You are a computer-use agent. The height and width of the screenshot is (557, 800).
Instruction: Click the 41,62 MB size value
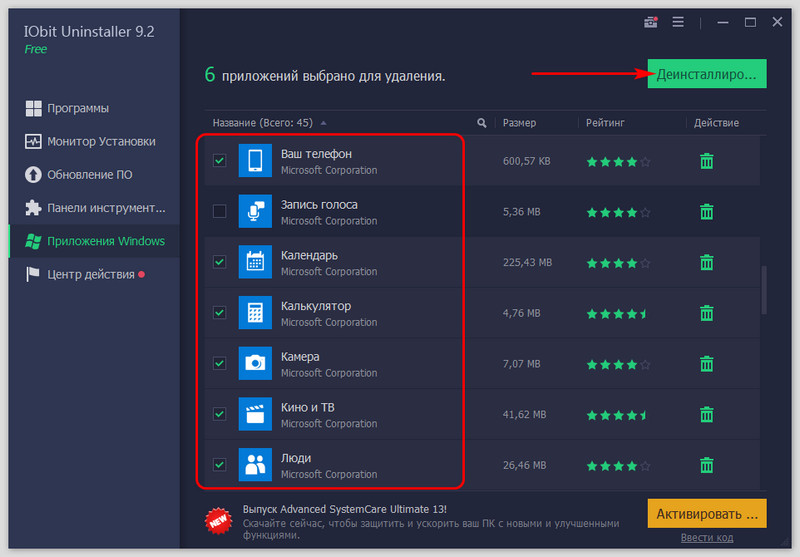pyautogui.click(x=524, y=414)
